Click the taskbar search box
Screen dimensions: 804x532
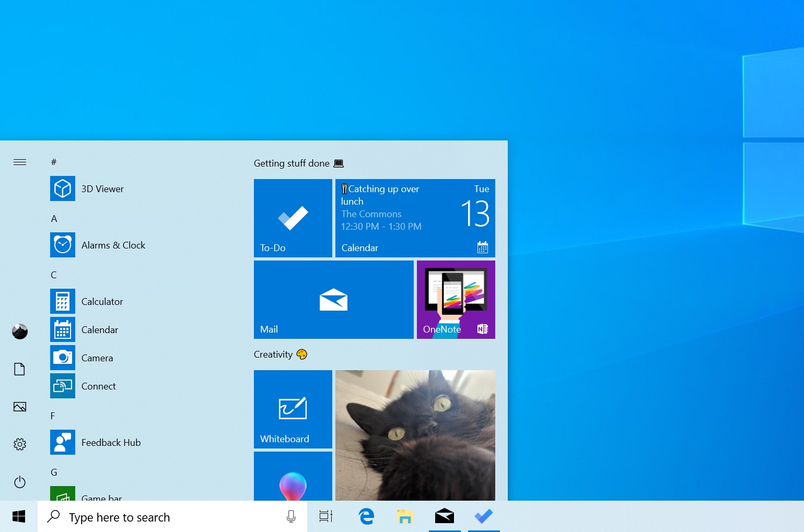click(167, 517)
